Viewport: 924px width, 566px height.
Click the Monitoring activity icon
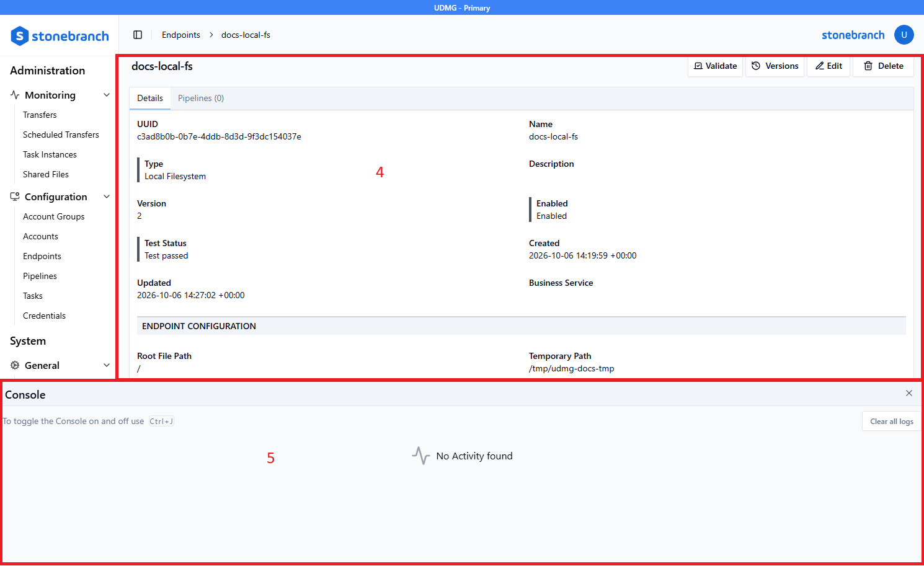[x=15, y=95]
